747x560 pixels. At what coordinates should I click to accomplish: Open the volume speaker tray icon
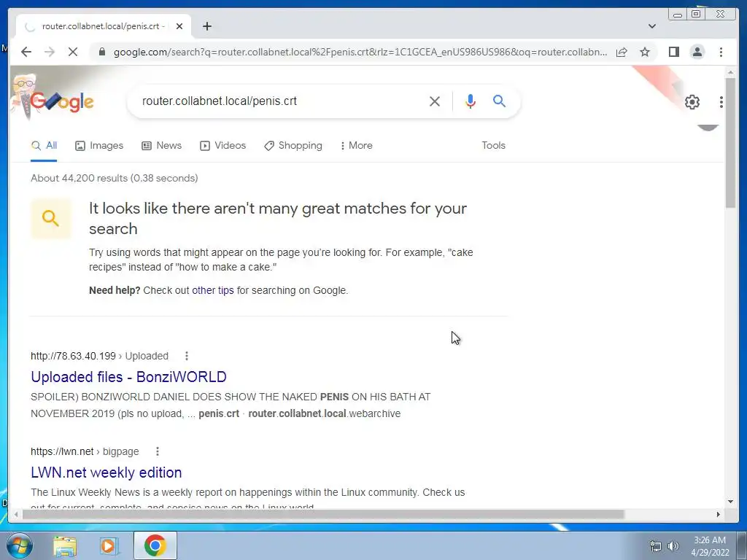(x=673, y=546)
